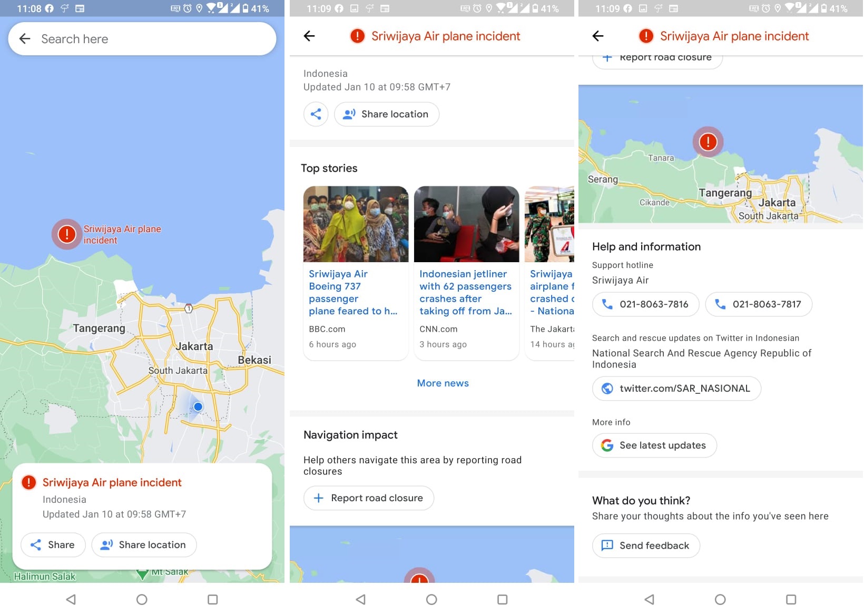
Task: Open the Jakarta Post story thumbnail
Action: pyautogui.click(x=549, y=224)
